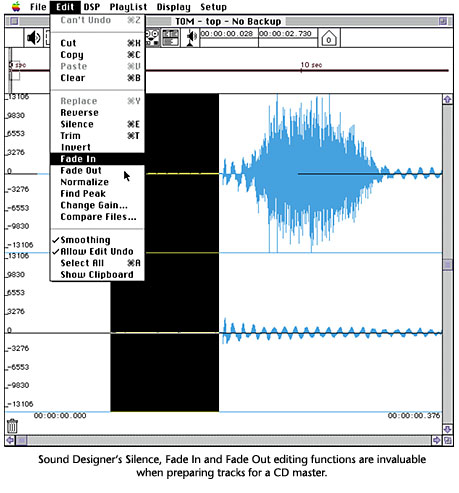459x493 pixels.
Task: Open the DSP menu
Action: click(92, 7)
